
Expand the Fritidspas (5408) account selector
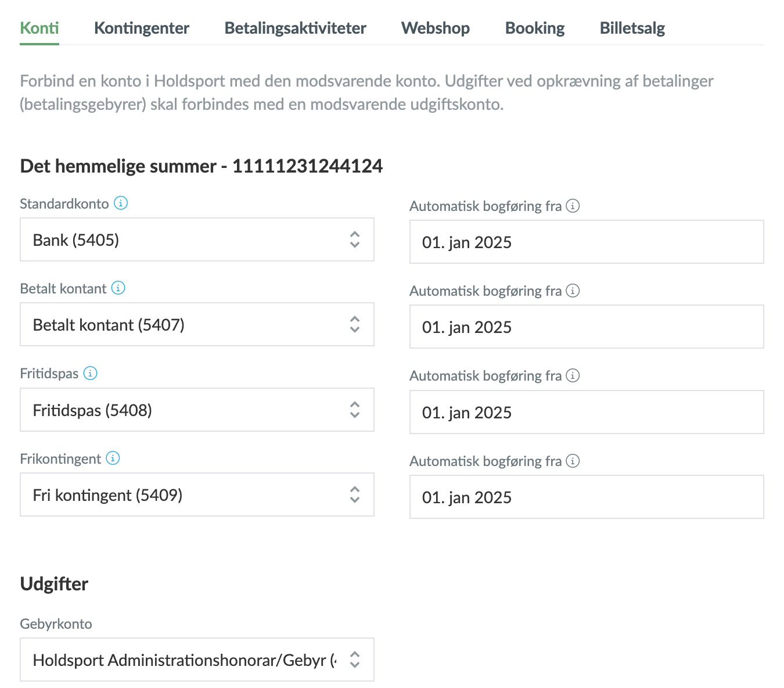(x=197, y=410)
